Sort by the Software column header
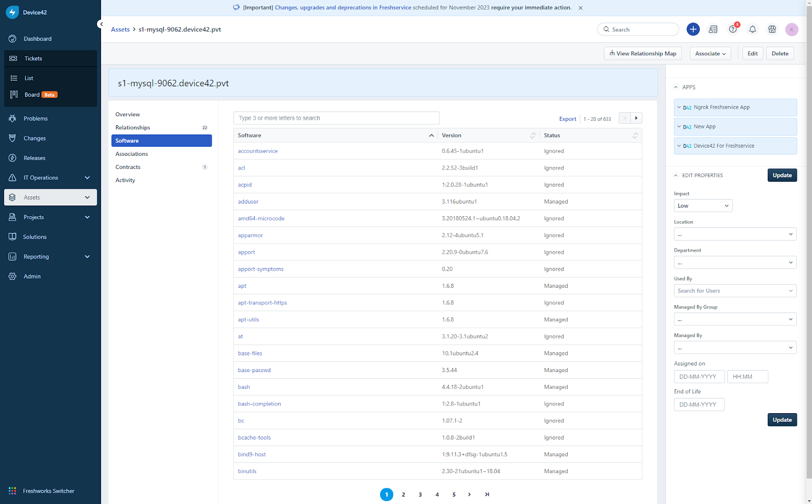The image size is (812, 504). [335, 136]
